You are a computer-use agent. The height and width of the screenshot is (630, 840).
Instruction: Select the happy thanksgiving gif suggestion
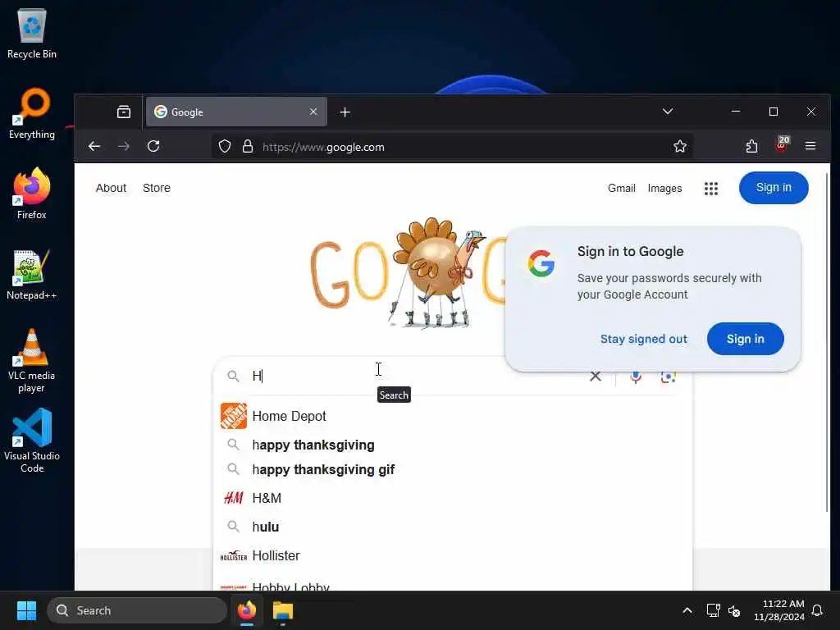453,470
